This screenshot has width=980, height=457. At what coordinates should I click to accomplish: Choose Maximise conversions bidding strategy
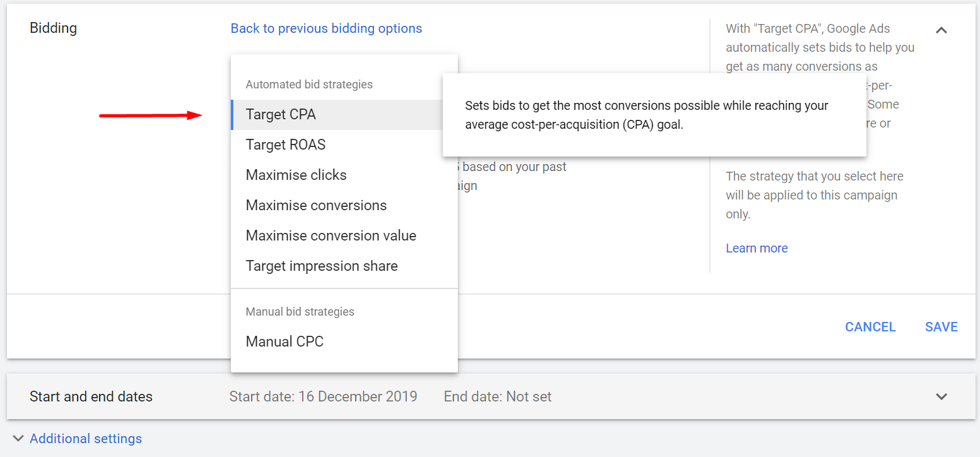(x=316, y=205)
